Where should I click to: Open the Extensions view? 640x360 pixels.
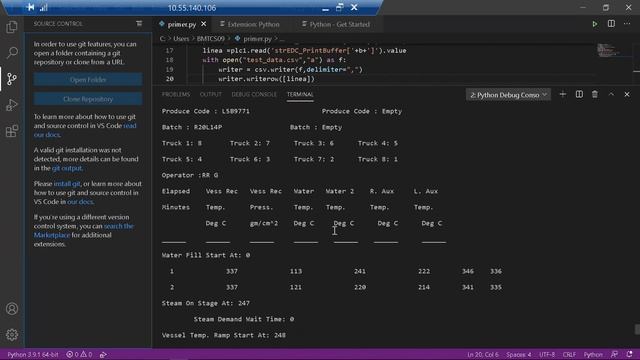tap(12, 131)
